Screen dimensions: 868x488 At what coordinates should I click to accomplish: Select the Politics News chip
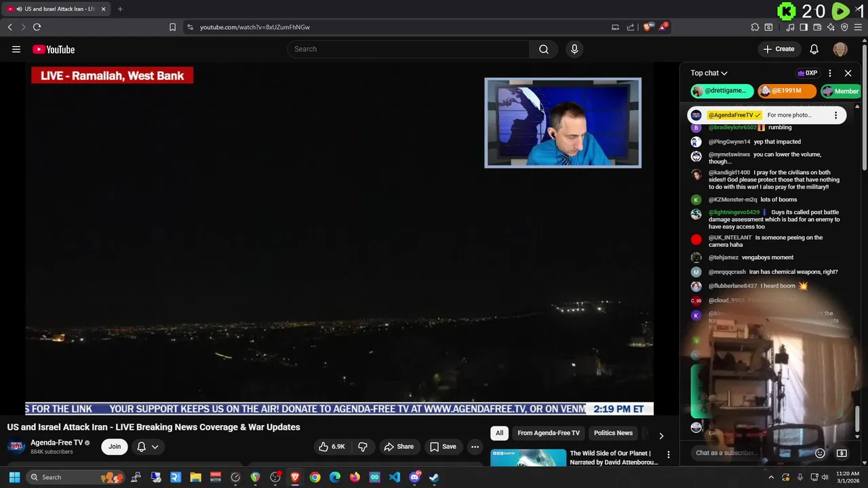(613, 433)
